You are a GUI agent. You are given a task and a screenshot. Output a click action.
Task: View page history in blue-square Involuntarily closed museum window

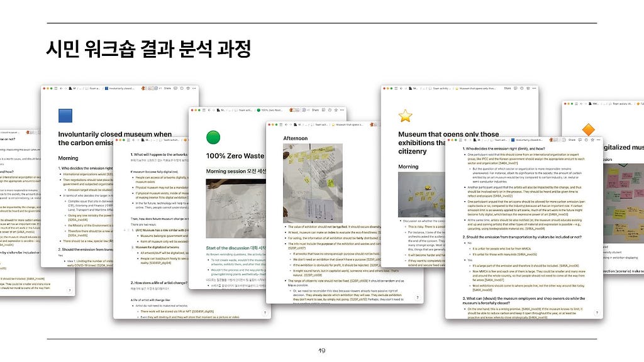pos(182,88)
